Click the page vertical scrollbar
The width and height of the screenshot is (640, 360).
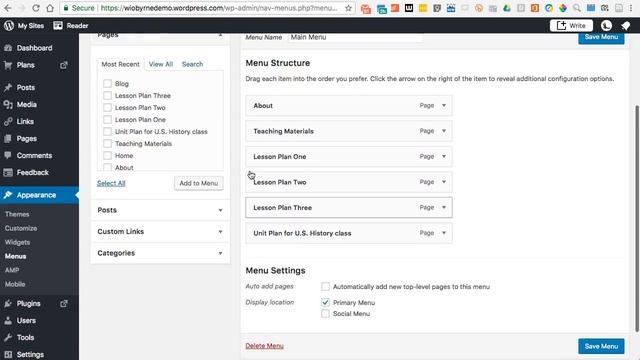(x=637, y=218)
